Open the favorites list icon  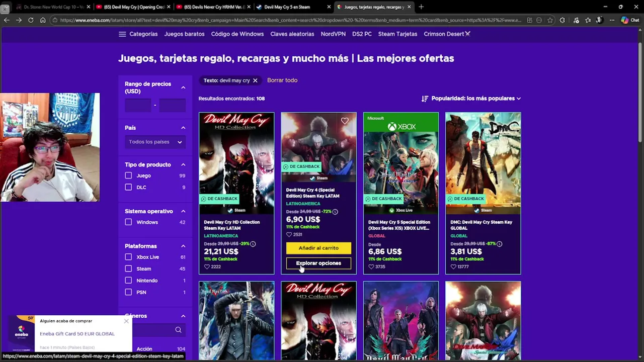(x=588, y=20)
